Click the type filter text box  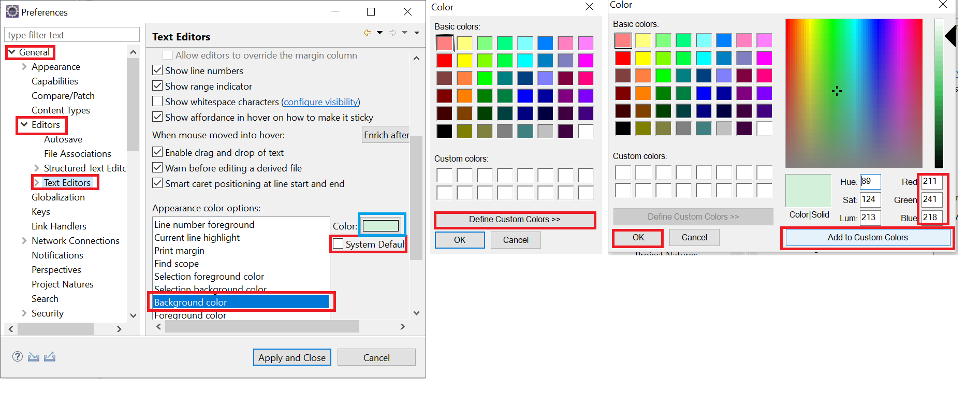72,35
